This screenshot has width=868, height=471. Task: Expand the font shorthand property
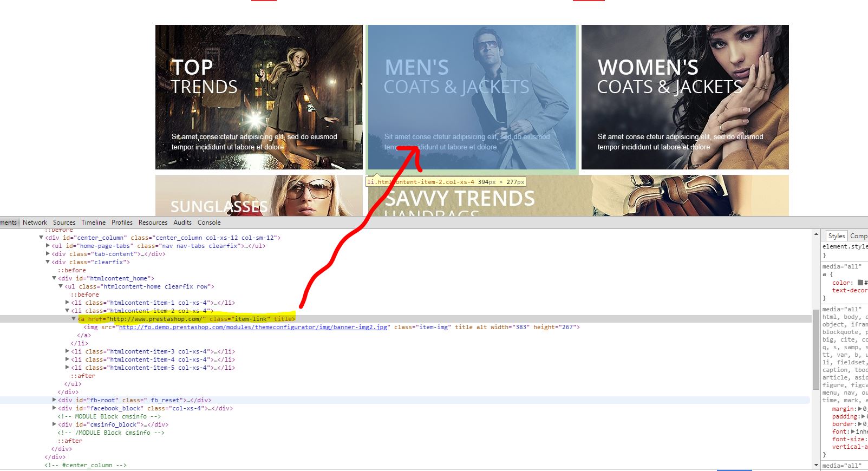pyautogui.click(x=853, y=432)
